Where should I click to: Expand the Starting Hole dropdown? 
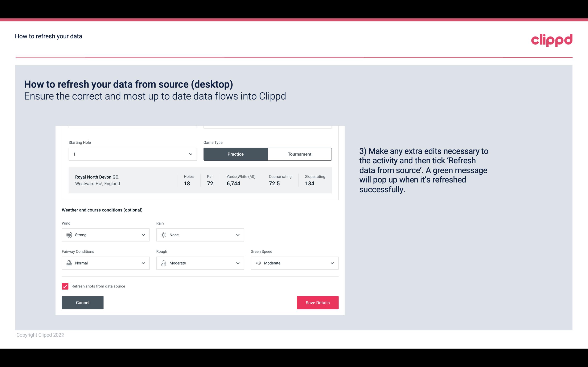pyautogui.click(x=190, y=154)
